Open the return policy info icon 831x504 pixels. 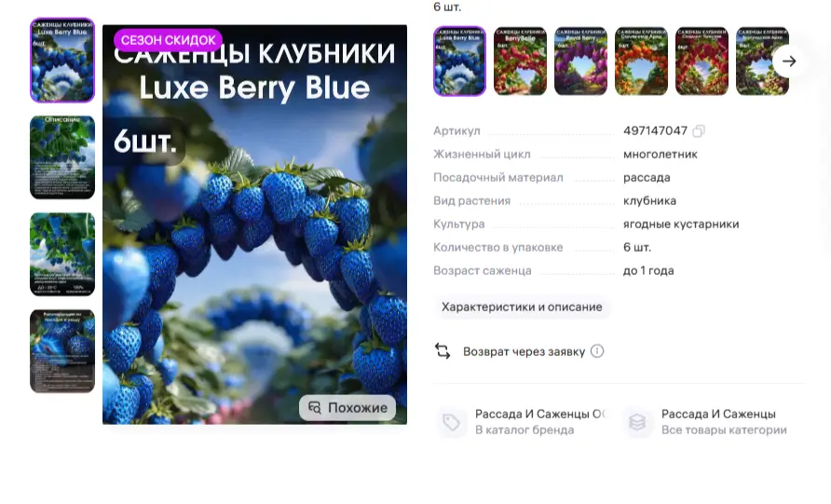tap(597, 351)
